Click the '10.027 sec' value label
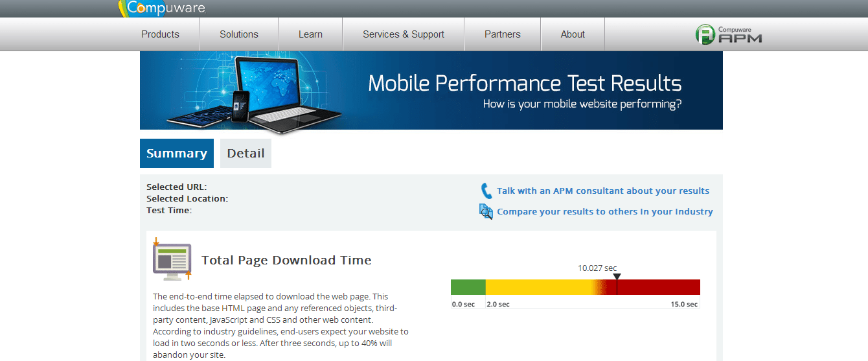 [597, 268]
